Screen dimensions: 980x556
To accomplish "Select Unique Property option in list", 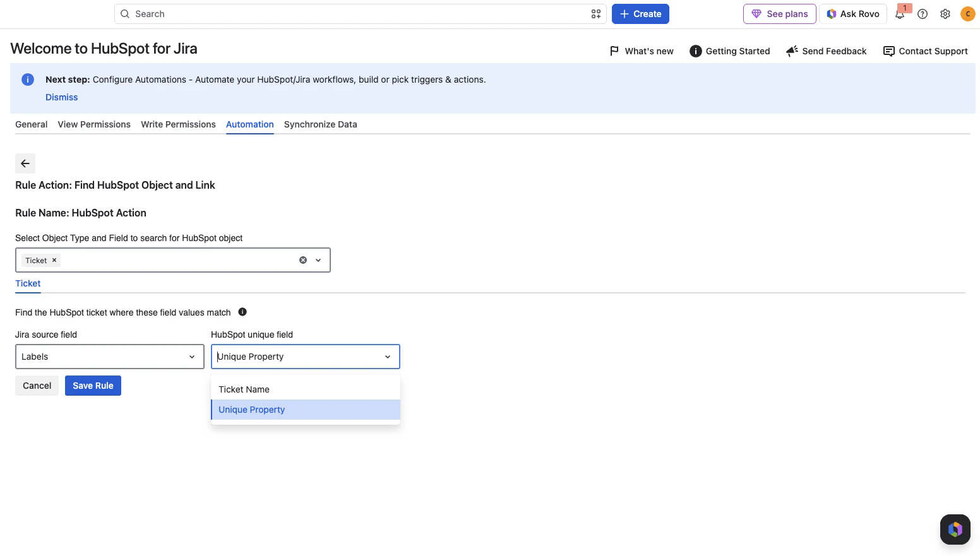I will (306, 410).
